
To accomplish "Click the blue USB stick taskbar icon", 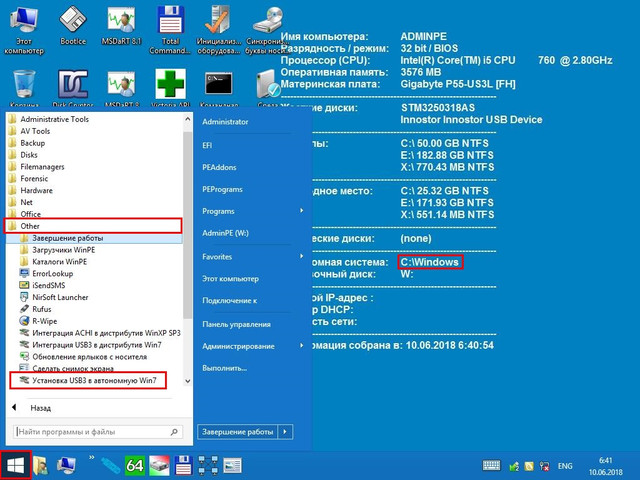I will (x=109, y=466).
